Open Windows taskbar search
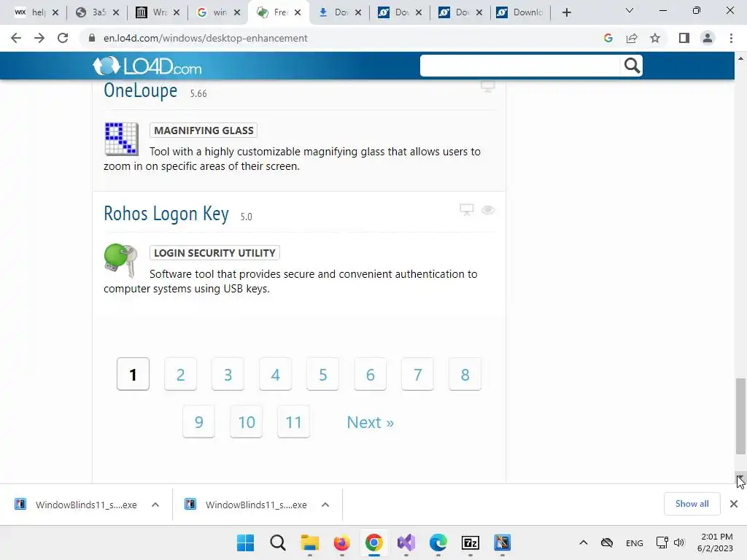The image size is (747, 560). [278, 542]
